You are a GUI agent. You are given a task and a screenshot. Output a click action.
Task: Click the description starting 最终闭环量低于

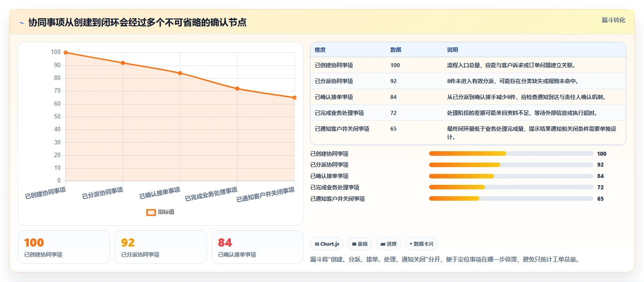532,133
